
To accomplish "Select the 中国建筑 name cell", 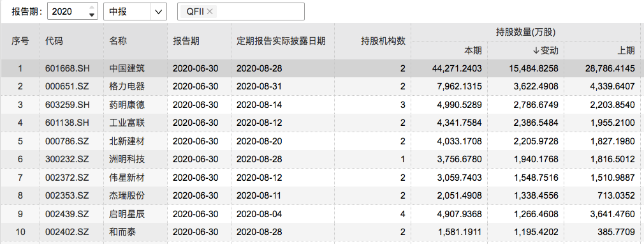I will [x=127, y=68].
